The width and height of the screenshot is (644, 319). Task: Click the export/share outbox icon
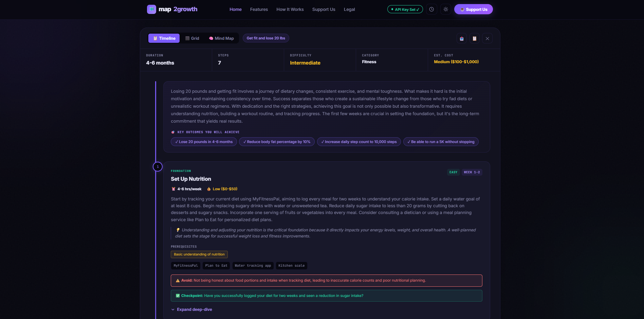coord(462,38)
